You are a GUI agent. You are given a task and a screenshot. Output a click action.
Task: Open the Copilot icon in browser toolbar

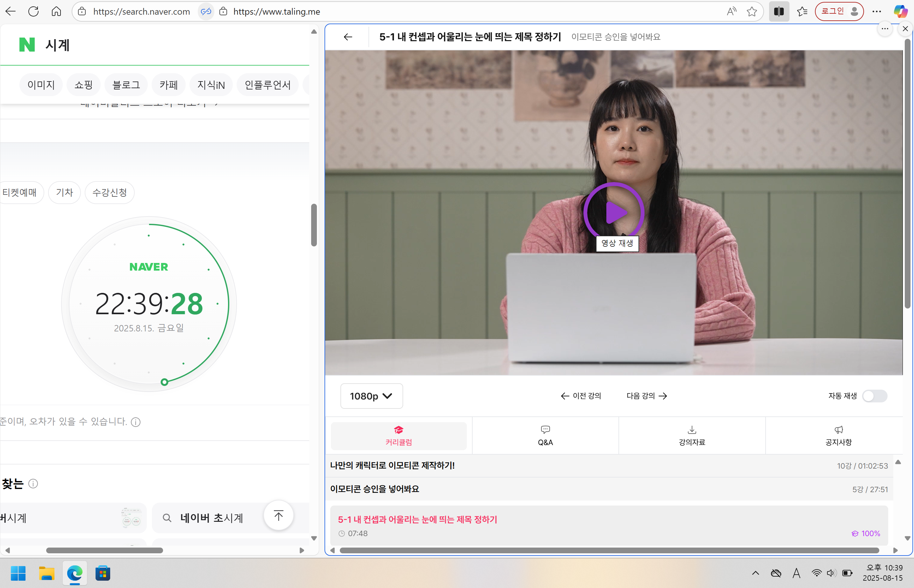(x=900, y=11)
